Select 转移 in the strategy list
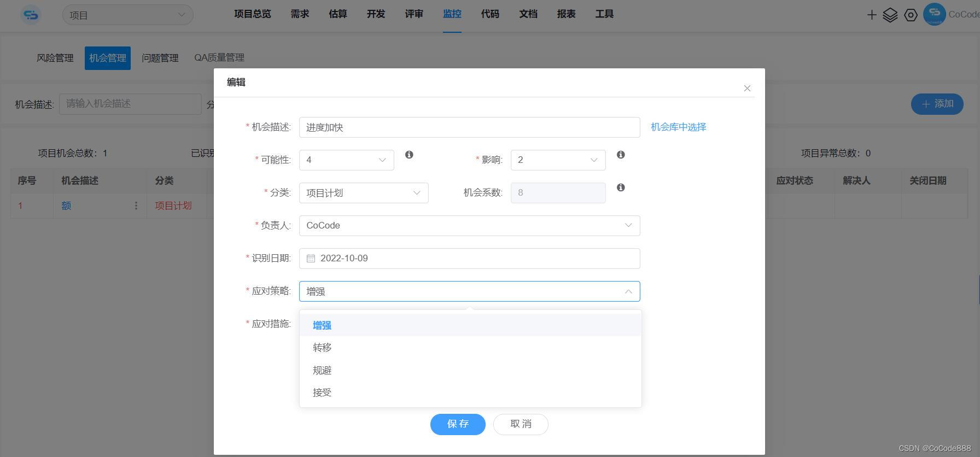The image size is (980, 457). pos(470,348)
